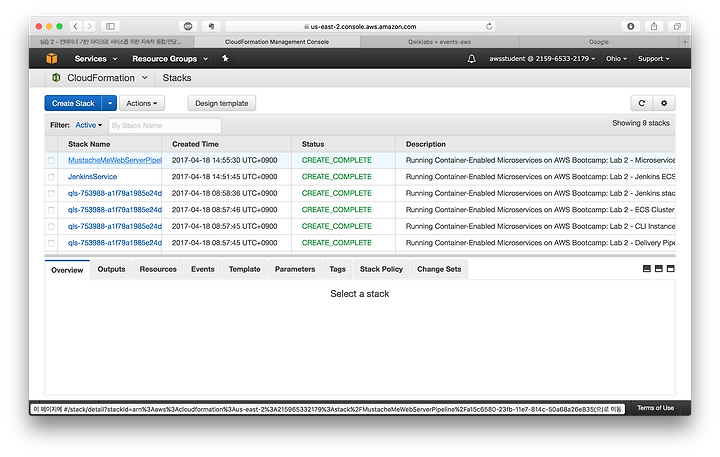Switch to the Change Sets tab

(439, 269)
